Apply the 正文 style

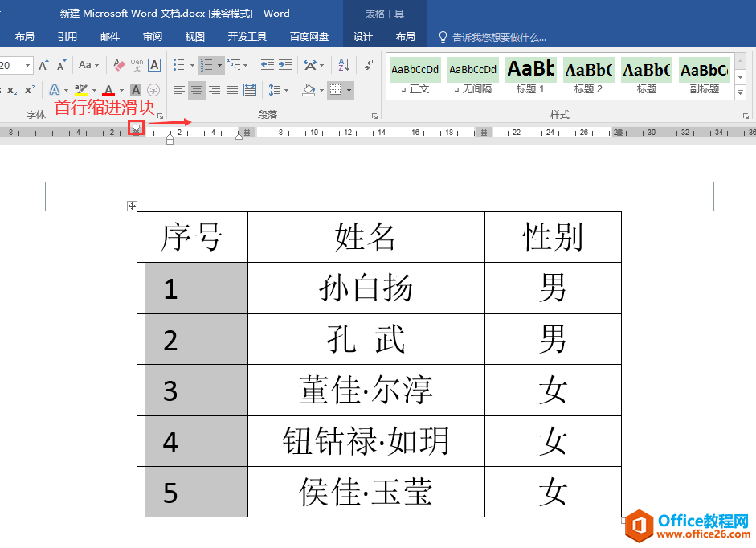[x=415, y=76]
